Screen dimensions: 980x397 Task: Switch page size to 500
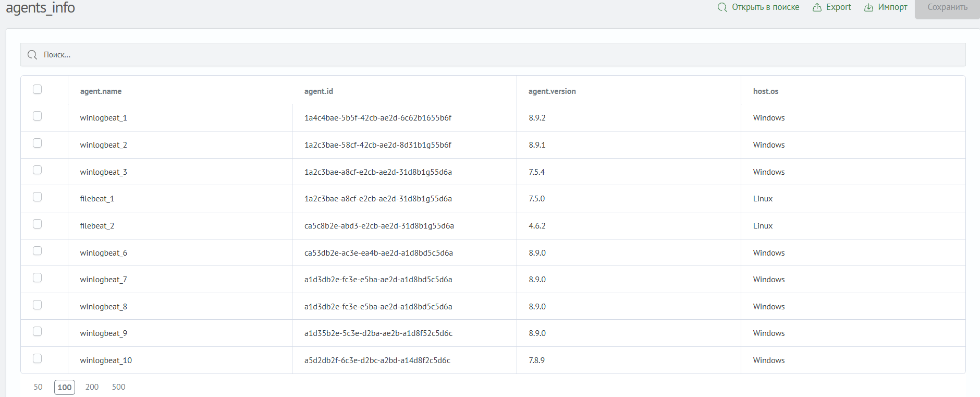pyautogui.click(x=118, y=387)
